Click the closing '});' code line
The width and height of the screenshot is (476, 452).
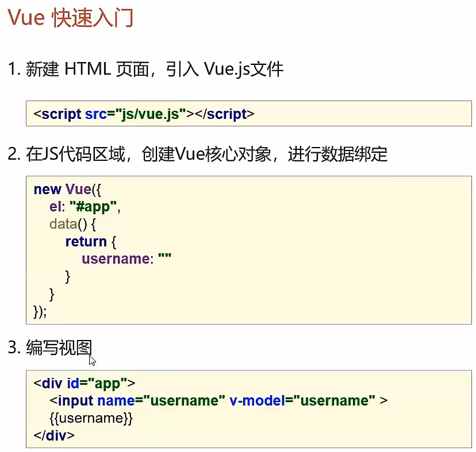click(x=40, y=311)
